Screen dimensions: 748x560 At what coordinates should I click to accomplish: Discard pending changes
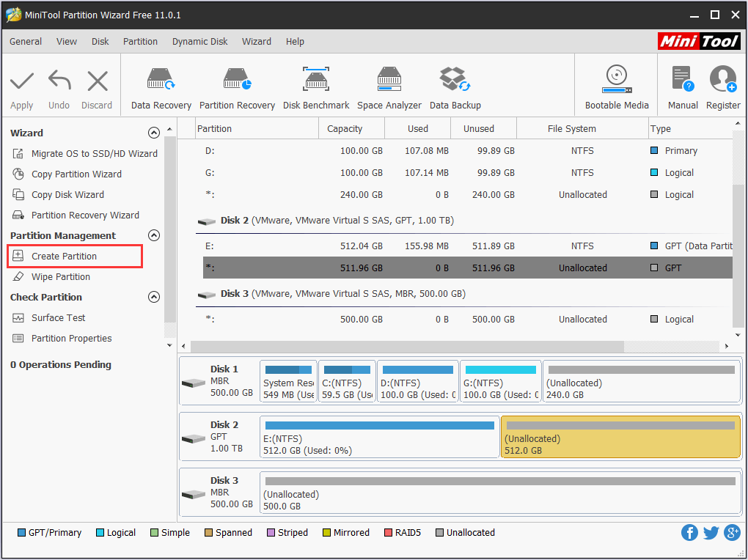(x=96, y=86)
